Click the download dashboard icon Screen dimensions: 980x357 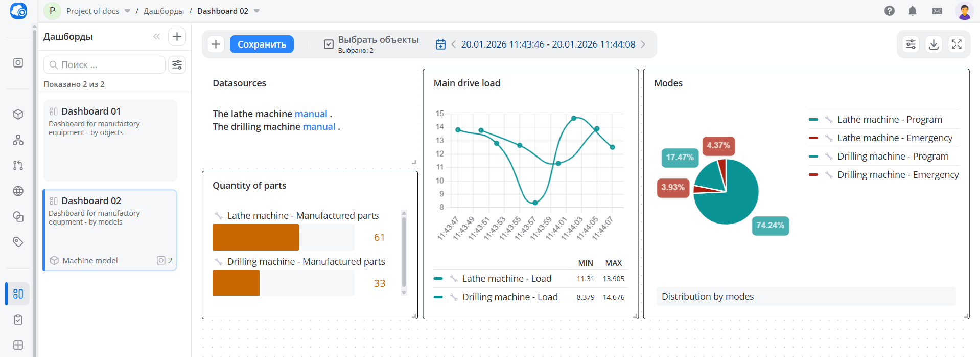point(934,44)
